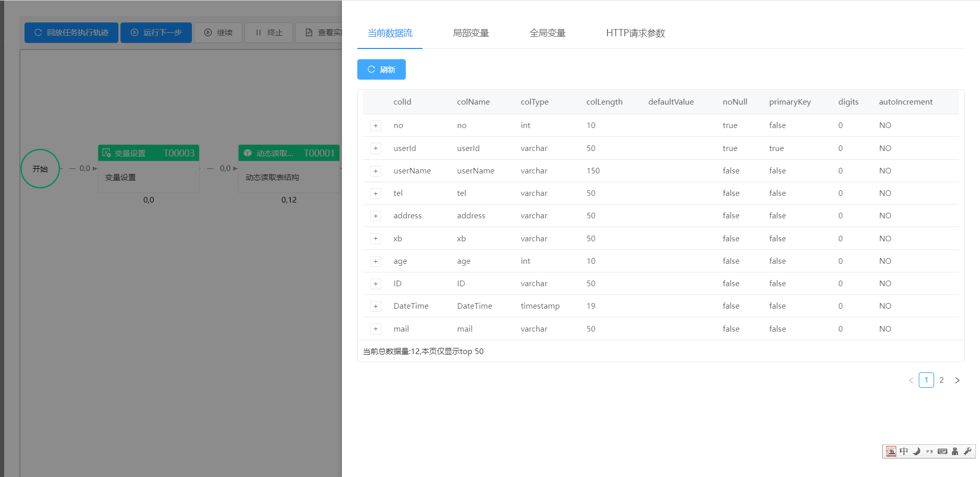Screen dimensions: 980x477
Task: Switch to the 局部变量 tab
Action: (x=471, y=33)
